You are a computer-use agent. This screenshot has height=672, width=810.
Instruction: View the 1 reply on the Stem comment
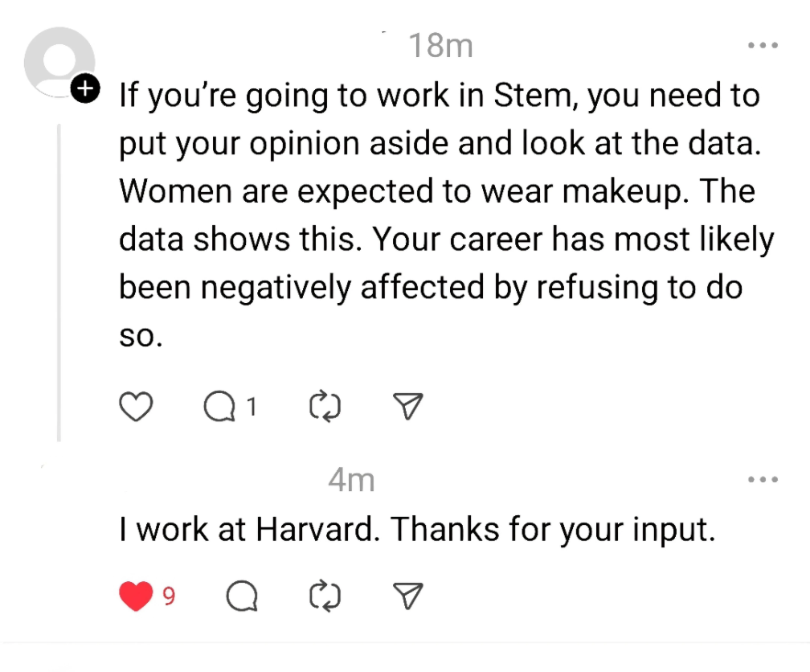(x=252, y=406)
